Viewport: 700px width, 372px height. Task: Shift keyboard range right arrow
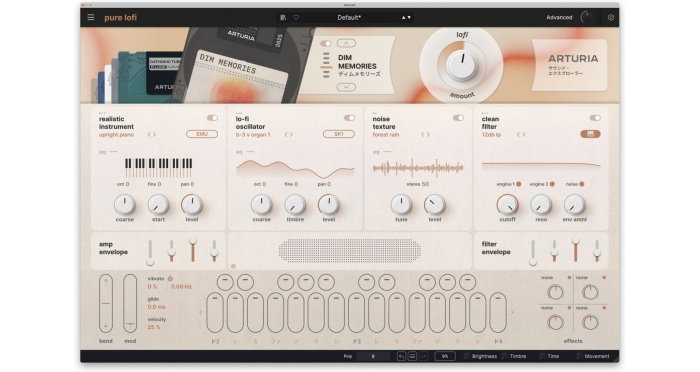512,313
